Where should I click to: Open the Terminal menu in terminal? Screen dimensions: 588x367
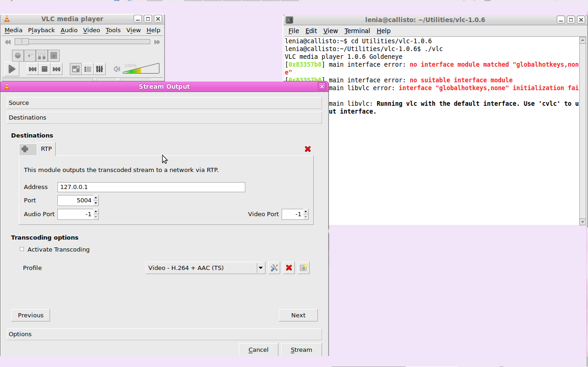point(357,31)
